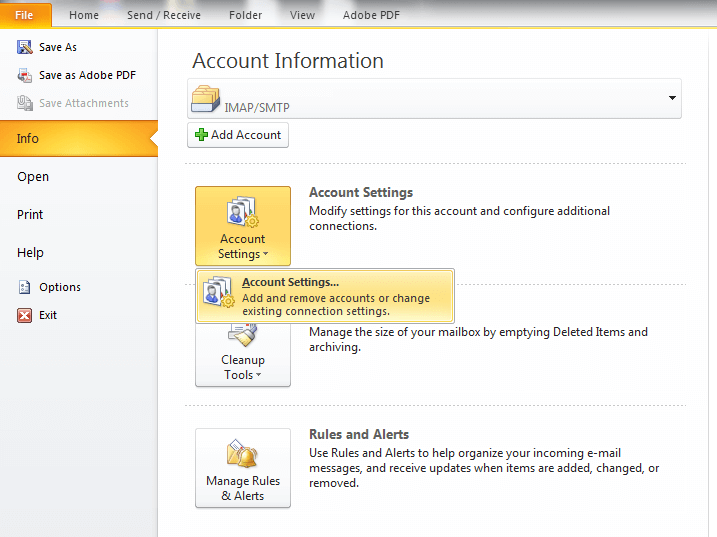Image resolution: width=717 pixels, height=537 pixels.
Task: Choose Open in the left sidebar
Action: (x=33, y=177)
